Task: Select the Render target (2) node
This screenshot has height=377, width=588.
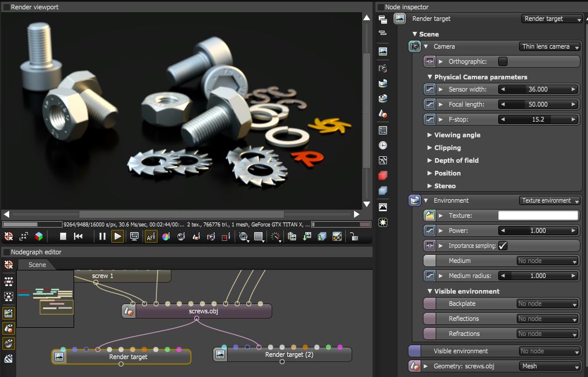Action: pos(282,354)
